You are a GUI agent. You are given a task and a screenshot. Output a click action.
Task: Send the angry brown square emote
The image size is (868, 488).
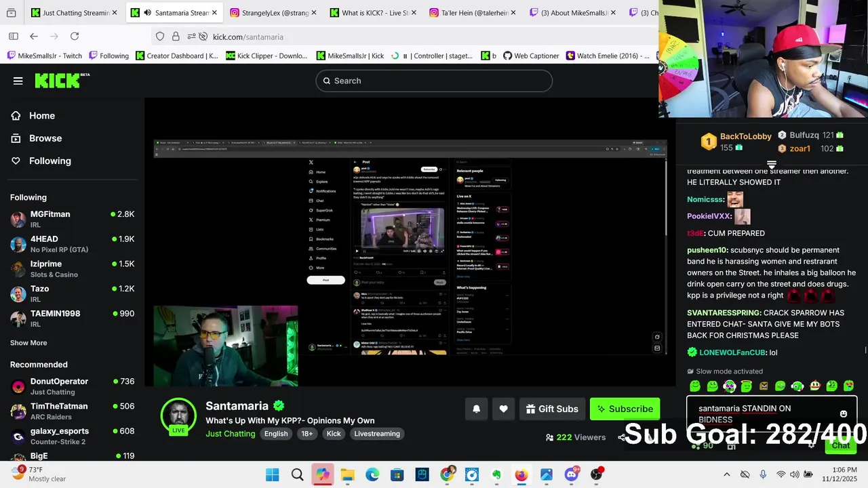click(764, 386)
